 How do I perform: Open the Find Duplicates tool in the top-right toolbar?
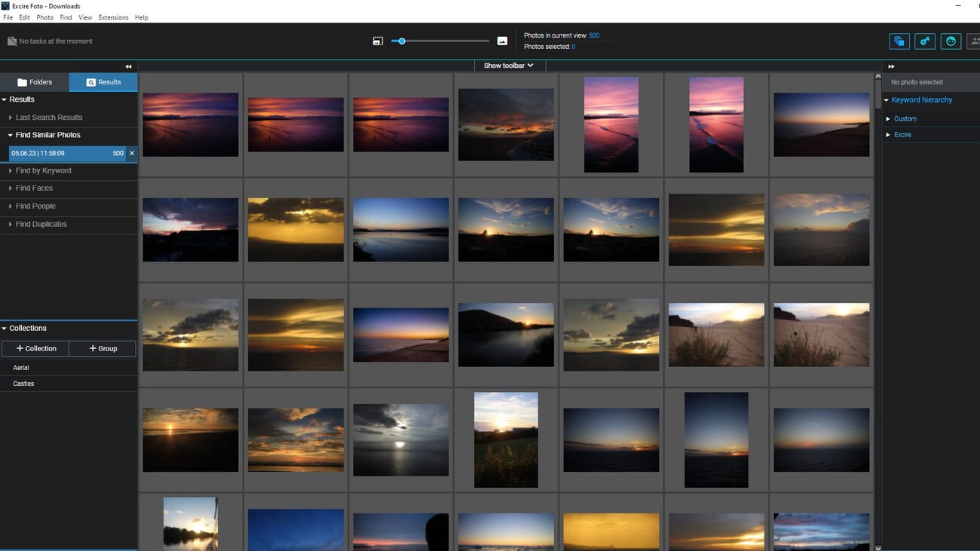(x=899, y=41)
